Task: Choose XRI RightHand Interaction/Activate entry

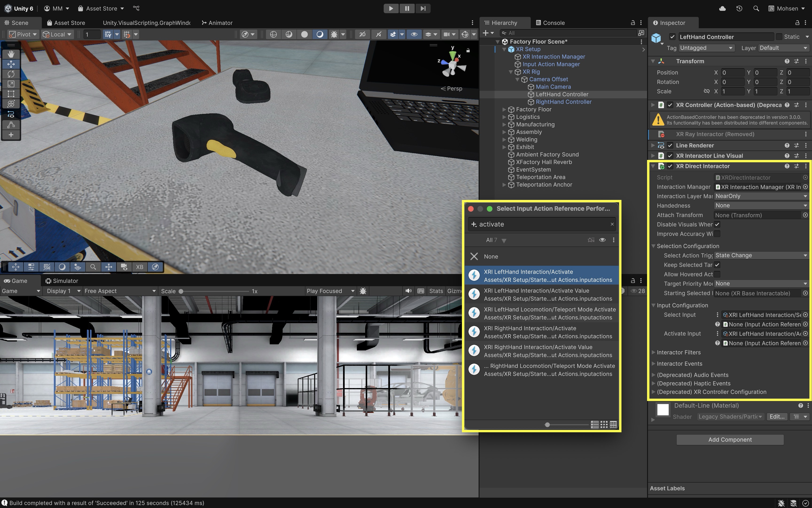Action: (x=542, y=332)
